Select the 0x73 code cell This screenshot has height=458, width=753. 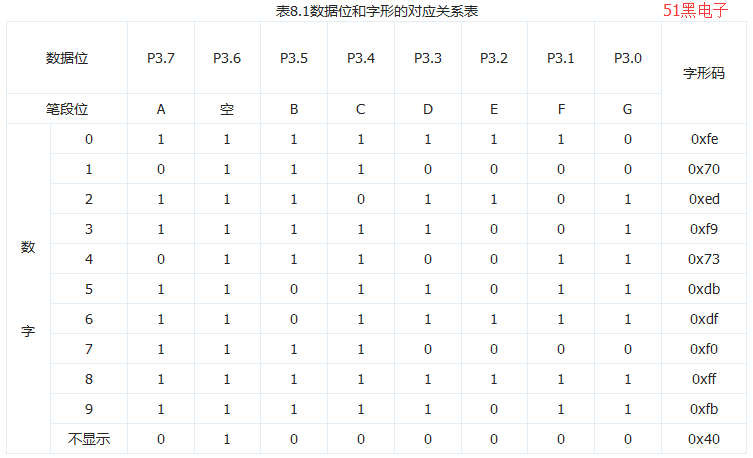coord(704,259)
